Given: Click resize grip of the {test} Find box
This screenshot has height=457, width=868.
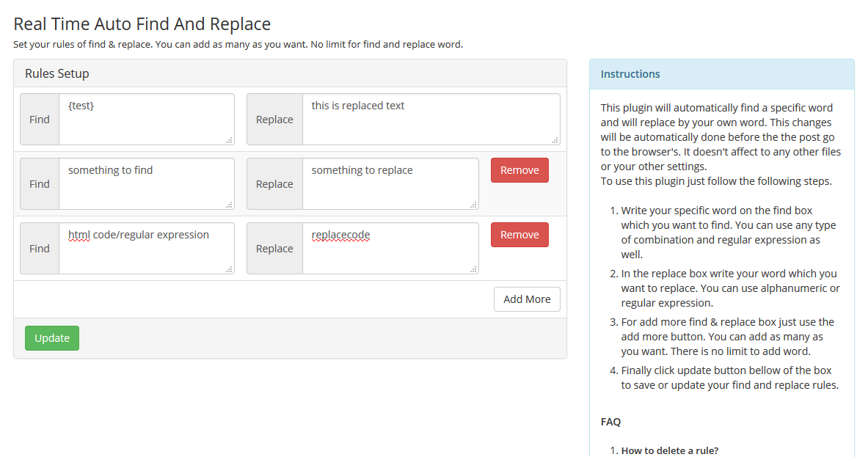Looking at the screenshot, I should tap(229, 139).
